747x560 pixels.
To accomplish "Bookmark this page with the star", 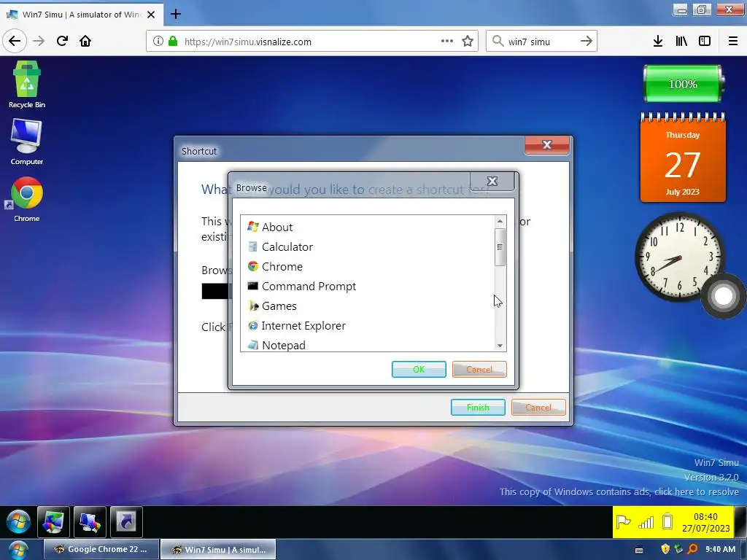I will point(468,41).
